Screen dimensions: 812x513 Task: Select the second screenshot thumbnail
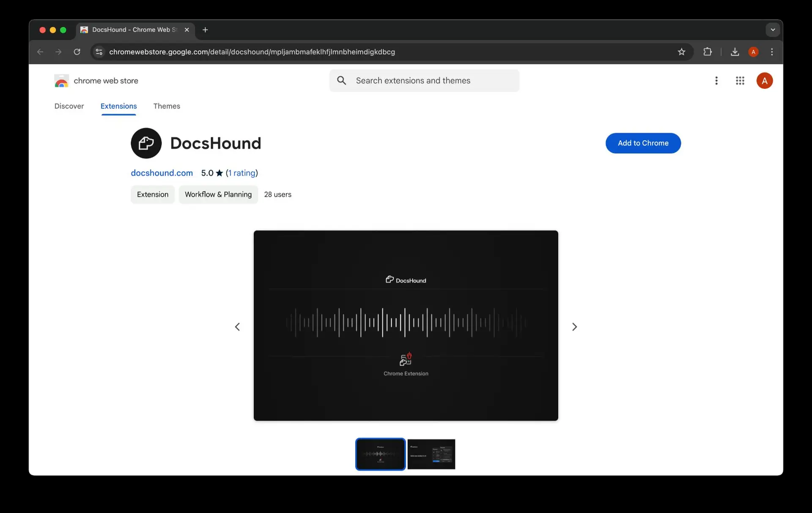click(431, 454)
